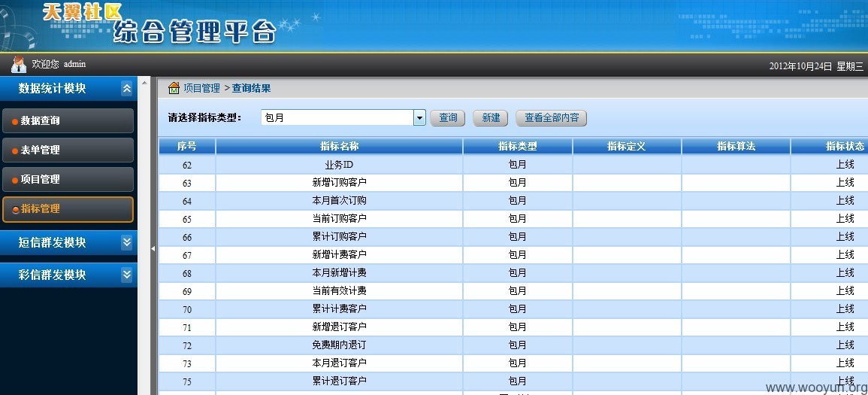Select the 新增退订客户 cell
This screenshot has height=395, width=868.
(x=340, y=327)
